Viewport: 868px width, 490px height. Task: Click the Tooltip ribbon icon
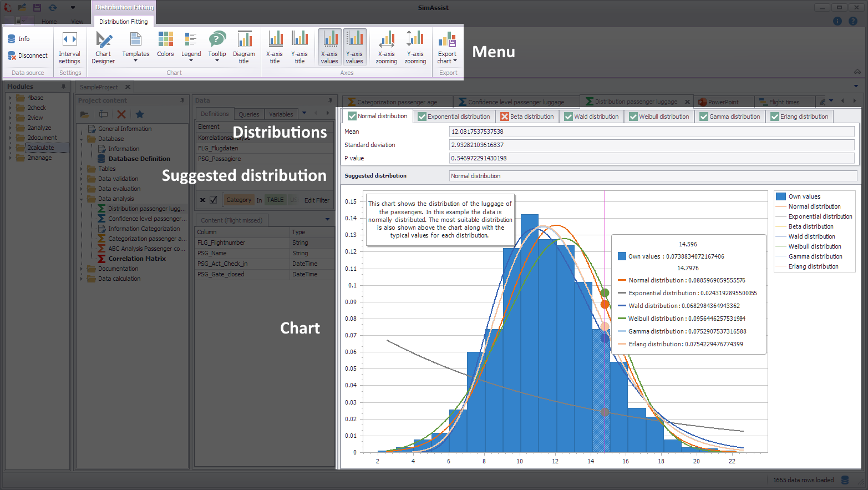pyautogui.click(x=217, y=39)
